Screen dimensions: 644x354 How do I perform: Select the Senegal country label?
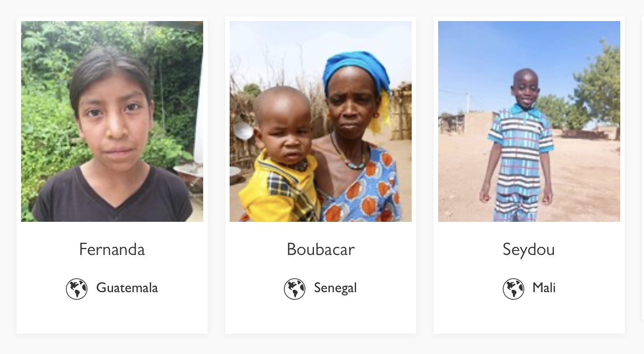coord(335,288)
